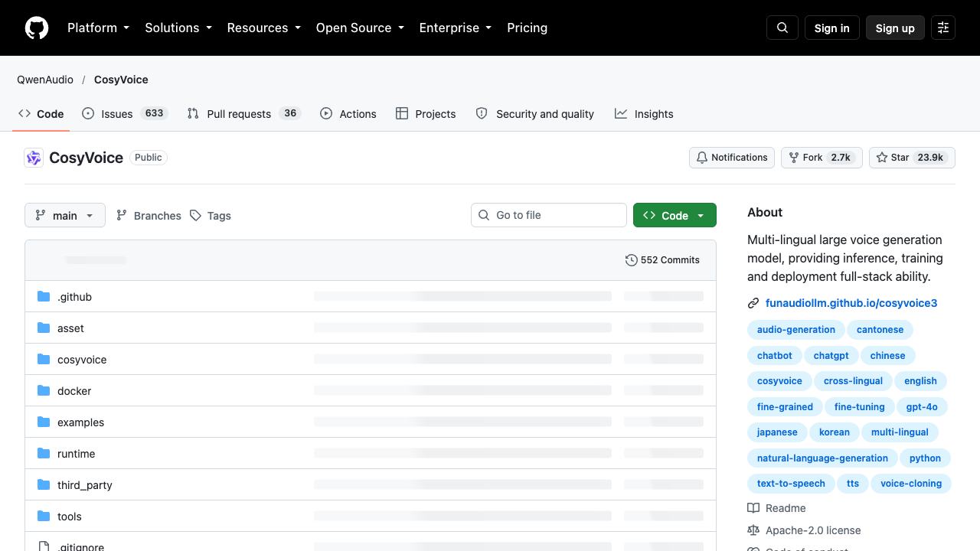The image size is (980, 551).
Task: Click the link icon beside the website URL
Action: 753,303
